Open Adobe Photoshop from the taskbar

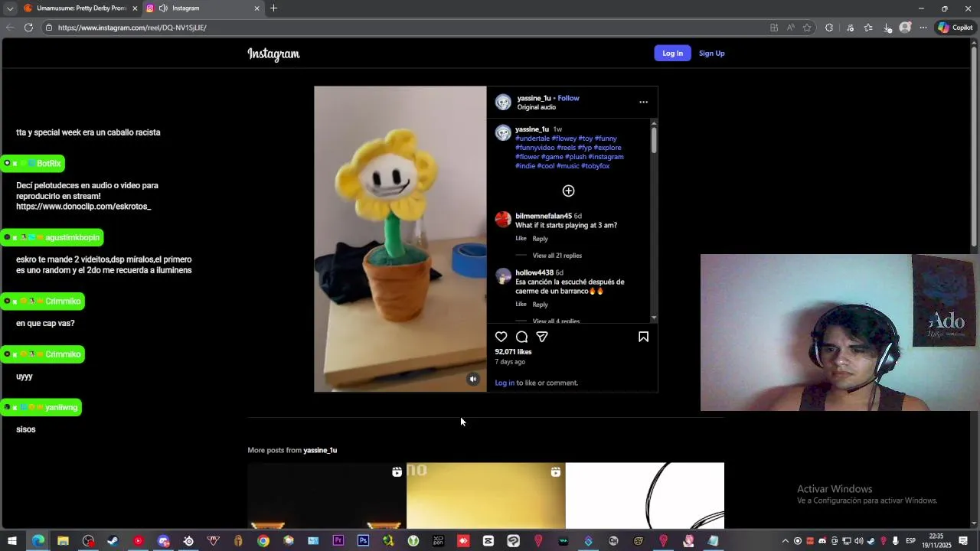tap(363, 541)
